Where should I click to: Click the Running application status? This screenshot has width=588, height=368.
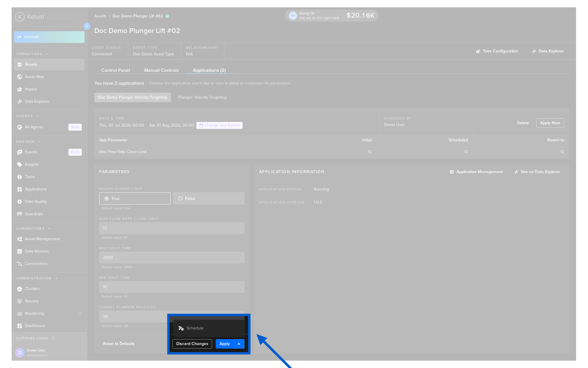pyautogui.click(x=321, y=189)
